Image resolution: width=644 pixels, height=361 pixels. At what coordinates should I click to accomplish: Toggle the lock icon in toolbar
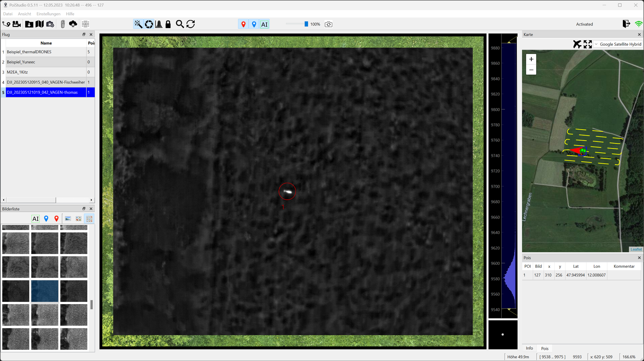click(x=168, y=24)
